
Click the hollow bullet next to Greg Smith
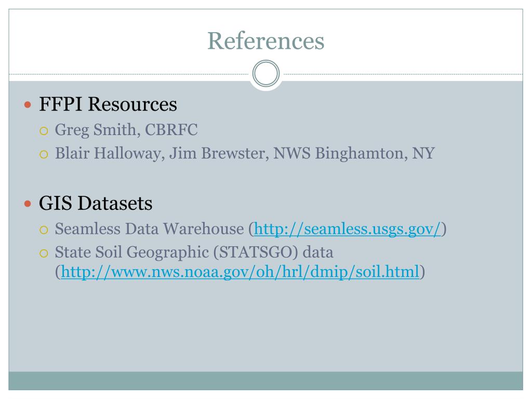[44, 130]
